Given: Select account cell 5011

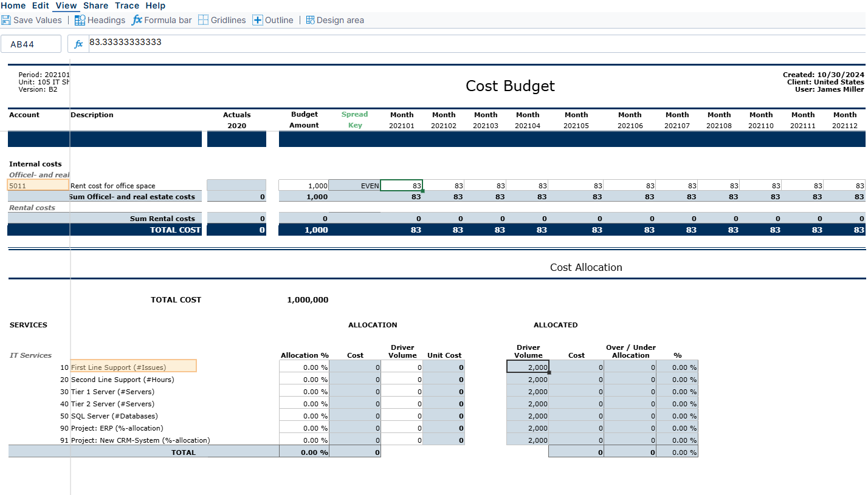Looking at the screenshot, I should (x=38, y=186).
